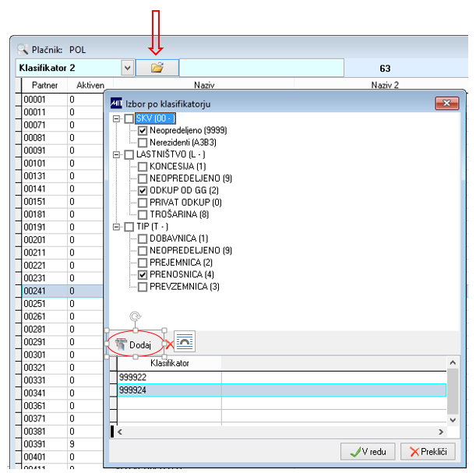Screen dimensions: 476x473
Task: Click the empty third classifier list row
Action: (x=281, y=403)
